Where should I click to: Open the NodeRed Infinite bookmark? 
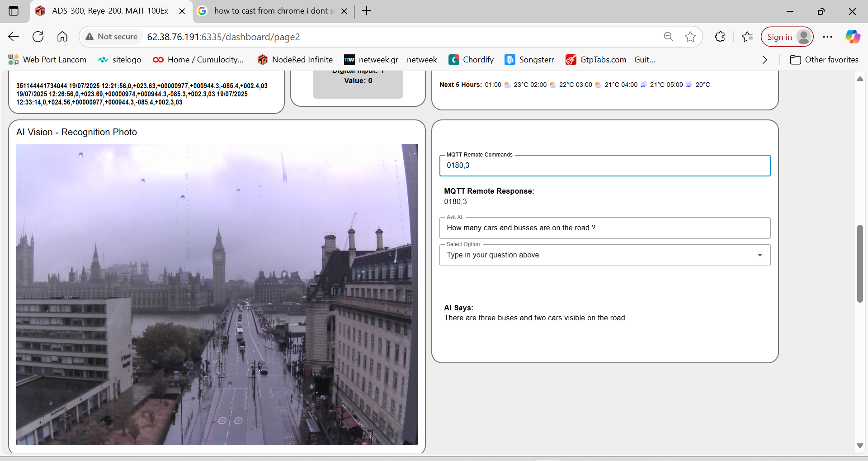pyautogui.click(x=295, y=60)
